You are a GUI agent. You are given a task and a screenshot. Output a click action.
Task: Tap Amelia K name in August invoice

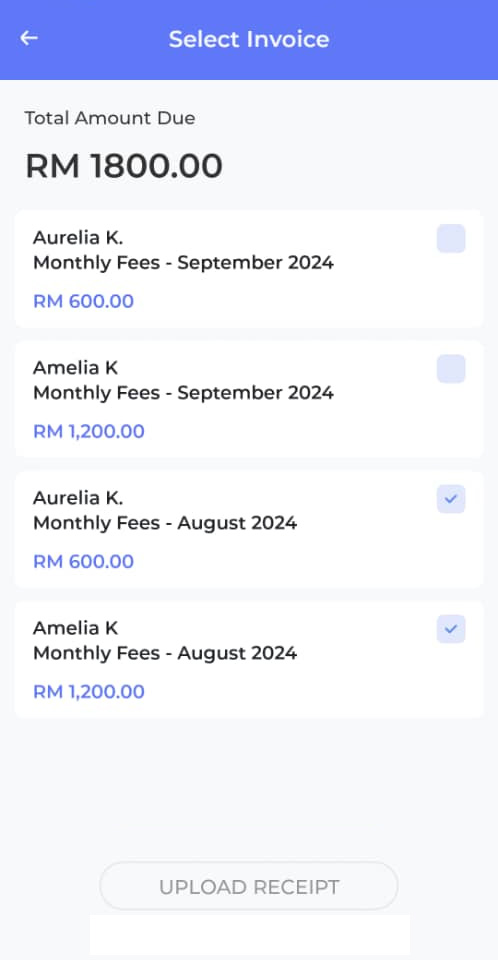(x=75, y=628)
